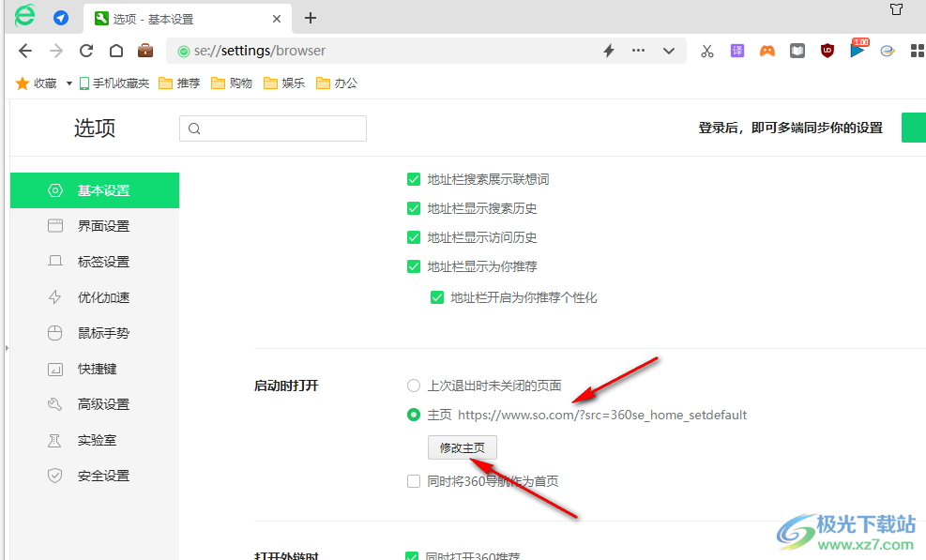Image resolution: width=926 pixels, height=560 pixels.
Task: Open the 高级设置 section
Action: tap(95, 404)
